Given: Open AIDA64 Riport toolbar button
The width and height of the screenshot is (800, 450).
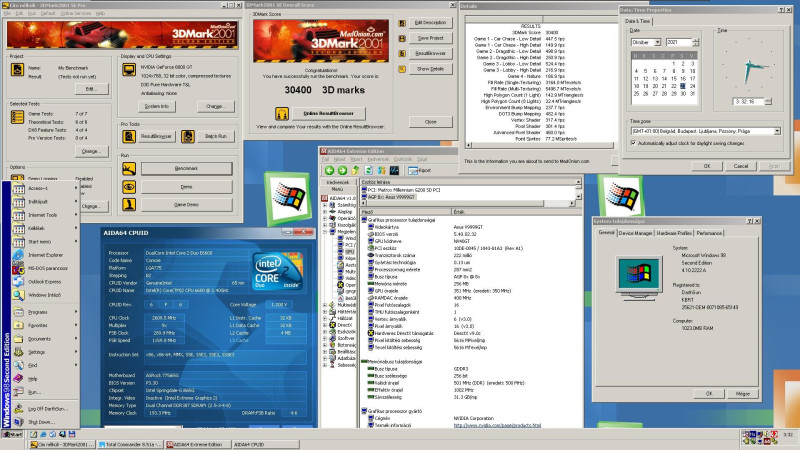Looking at the screenshot, I should tap(419, 170).
